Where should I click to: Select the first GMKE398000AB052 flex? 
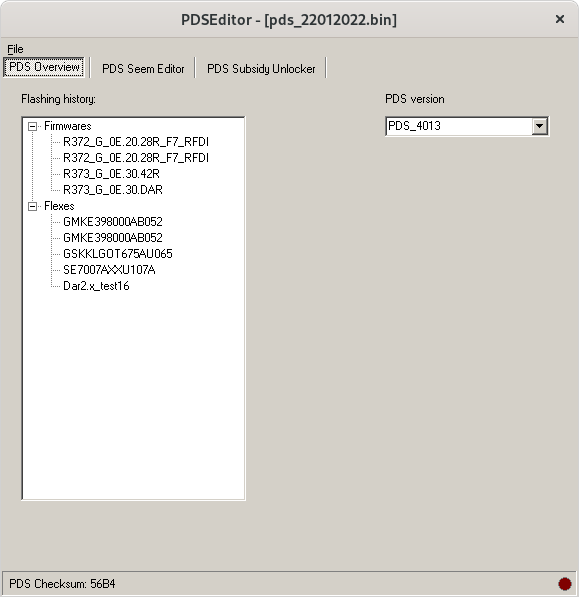coord(113,222)
